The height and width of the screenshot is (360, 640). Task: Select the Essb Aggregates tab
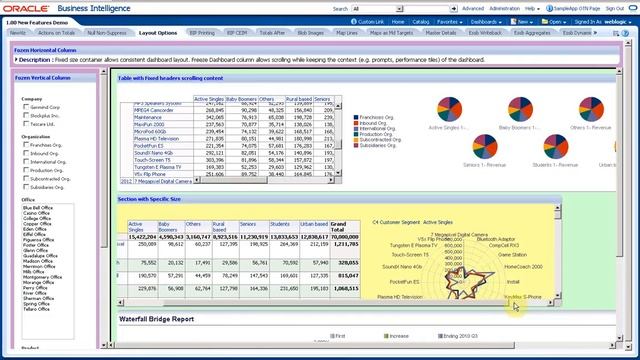pyautogui.click(x=532, y=33)
